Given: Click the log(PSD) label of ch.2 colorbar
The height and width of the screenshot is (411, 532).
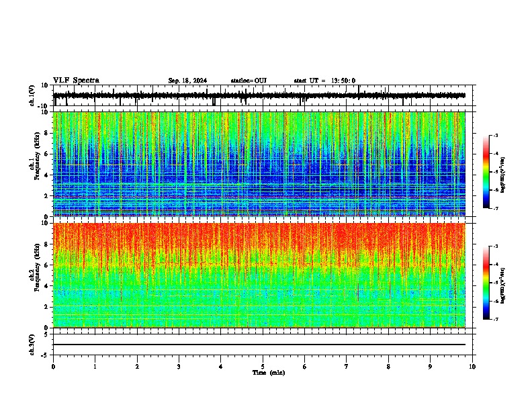Looking at the screenshot, I should (x=502, y=285).
